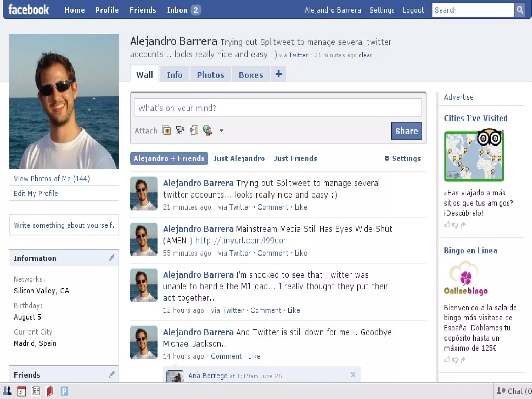The height and width of the screenshot is (399, 532).
Task: Open the wall filter Settings
Action: 403,159
